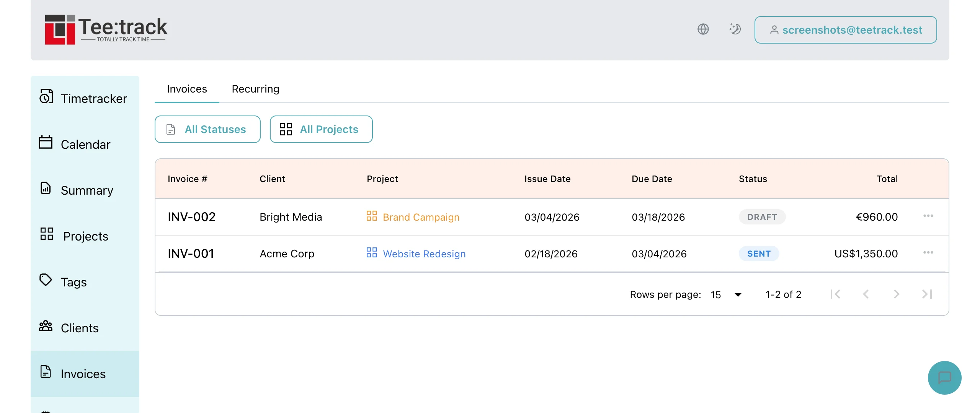
Task: Open the Clients section in sidebar
Action: (79, 328)
